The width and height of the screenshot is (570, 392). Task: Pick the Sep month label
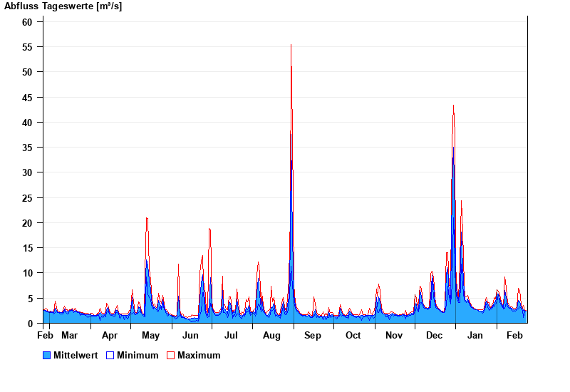click(x=313, y=335)
